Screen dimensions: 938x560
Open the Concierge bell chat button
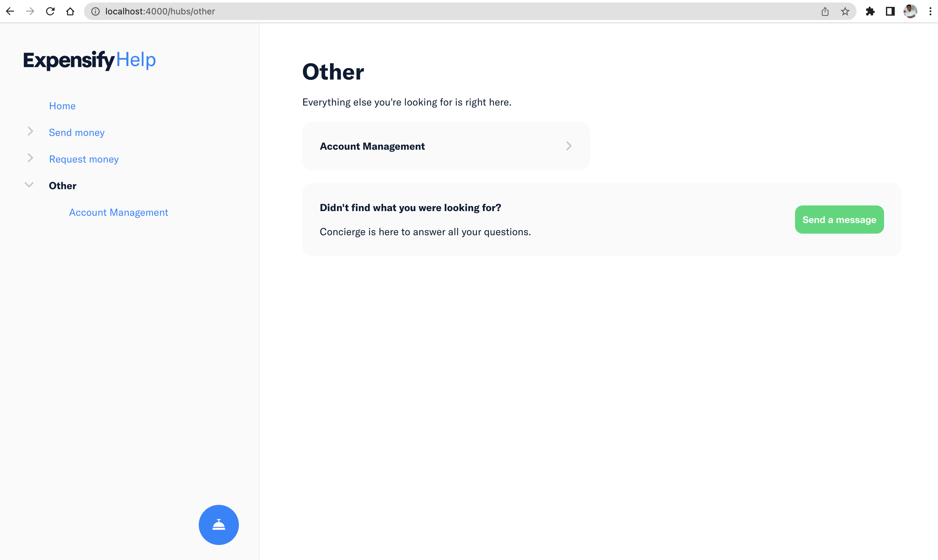pyautogui.click(x=219, y=525)
